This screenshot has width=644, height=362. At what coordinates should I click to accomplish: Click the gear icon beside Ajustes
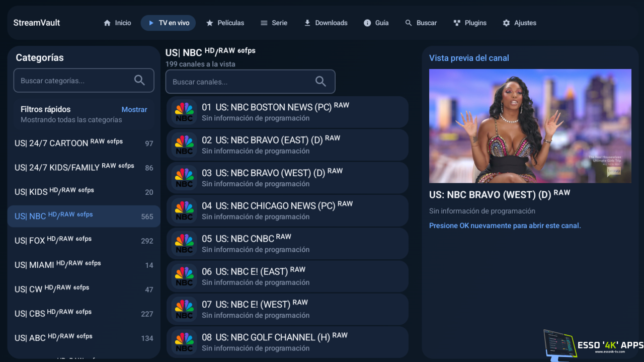click(x=506, y=23)
